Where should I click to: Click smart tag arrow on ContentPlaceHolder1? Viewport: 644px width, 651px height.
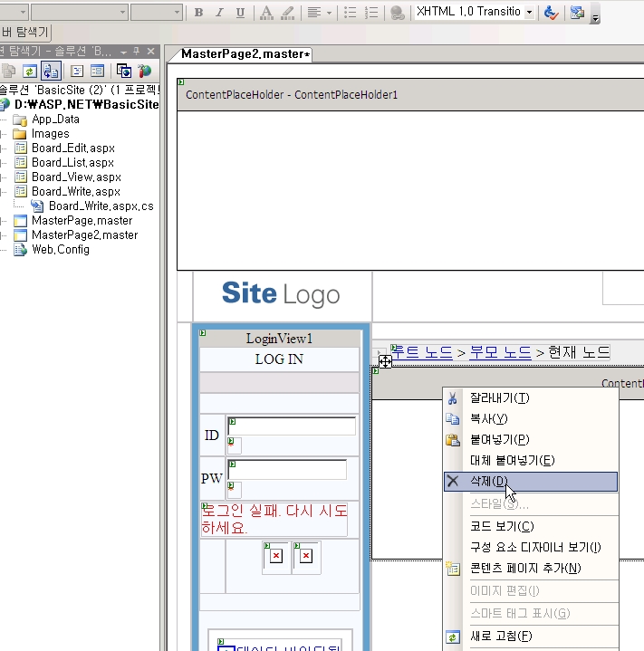pyautogui.click(x=181, y=81)
